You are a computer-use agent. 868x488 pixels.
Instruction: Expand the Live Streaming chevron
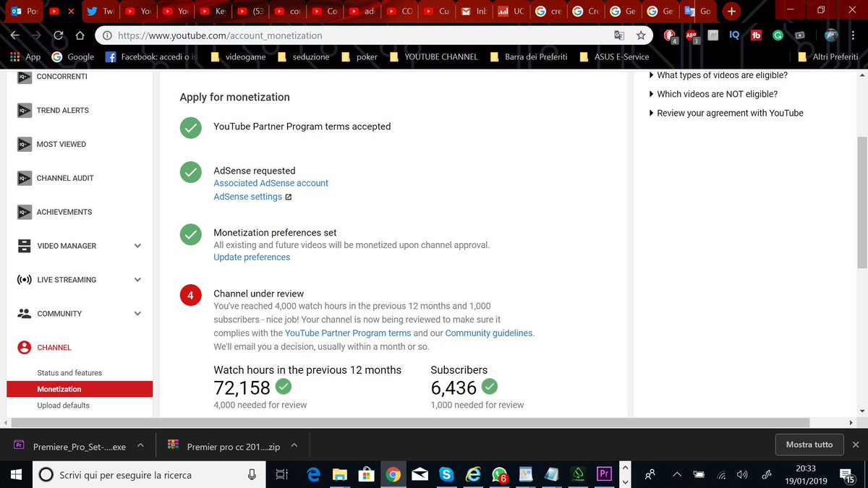(x=137, y=280)
